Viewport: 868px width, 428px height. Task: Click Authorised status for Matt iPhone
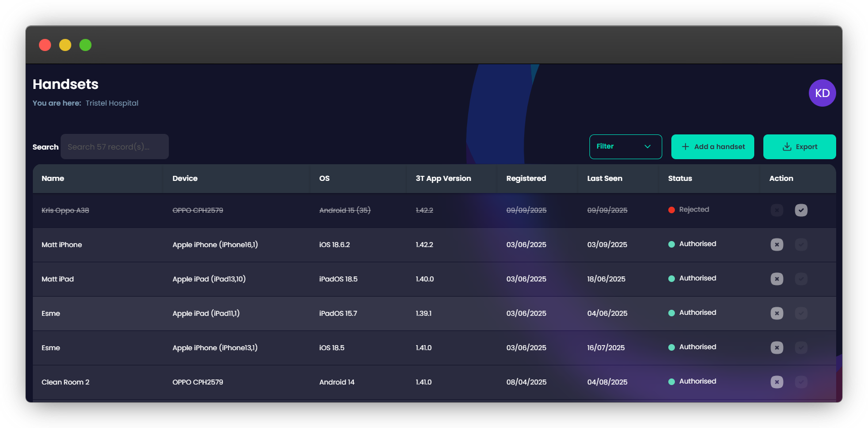[692, 244]
